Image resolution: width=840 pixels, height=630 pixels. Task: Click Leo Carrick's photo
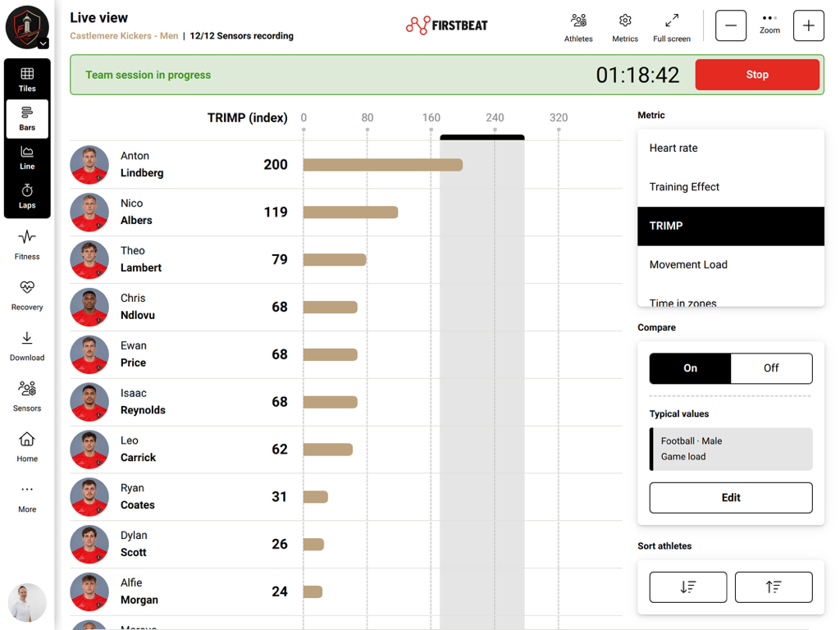89,450
